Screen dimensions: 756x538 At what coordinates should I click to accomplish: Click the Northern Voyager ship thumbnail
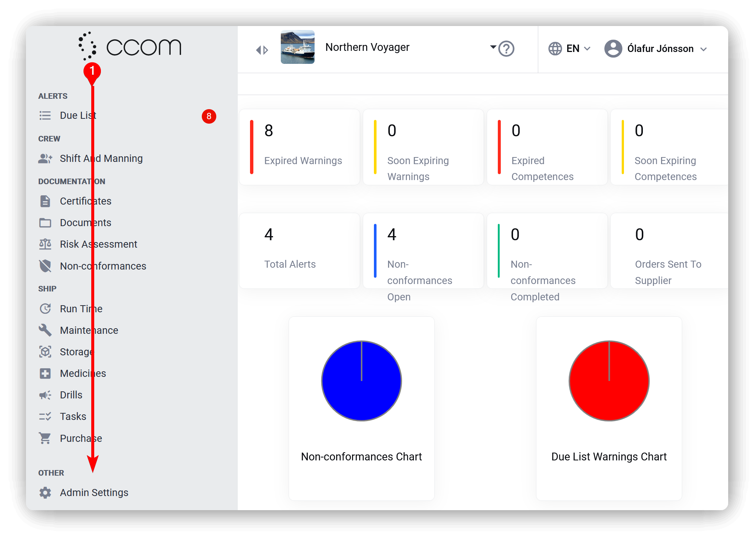tap(298, 47)
